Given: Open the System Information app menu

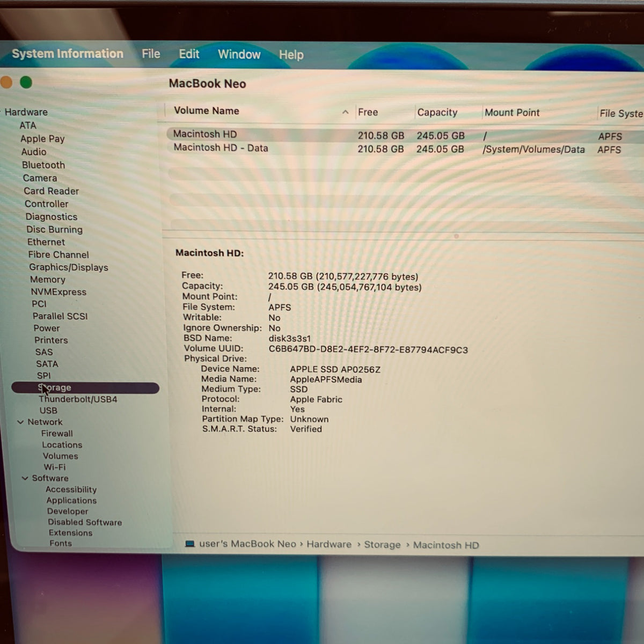Looking at the screenshot, I should [68, 54].
